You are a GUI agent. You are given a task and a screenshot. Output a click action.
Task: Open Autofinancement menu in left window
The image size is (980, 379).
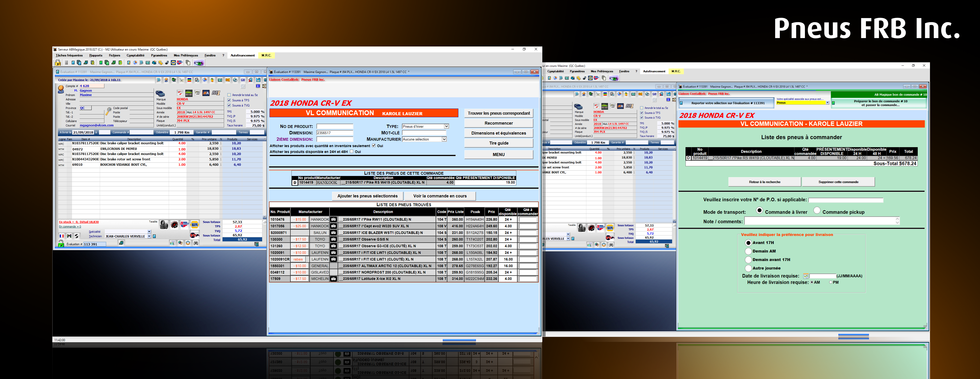[243, 56]
